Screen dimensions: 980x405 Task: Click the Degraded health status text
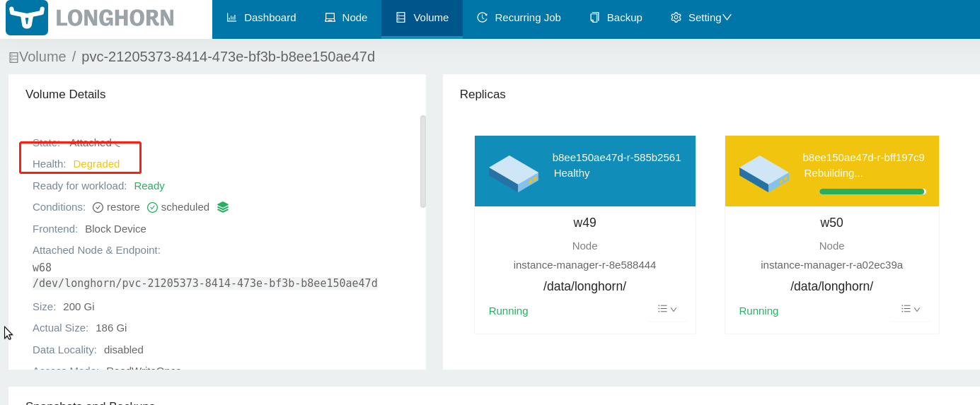click(96, 164)
